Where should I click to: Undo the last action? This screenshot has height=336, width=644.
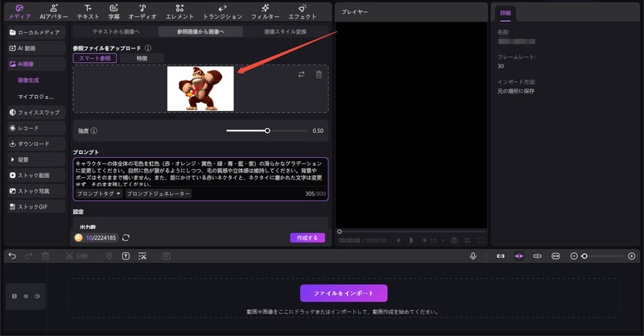coord(12,255)
